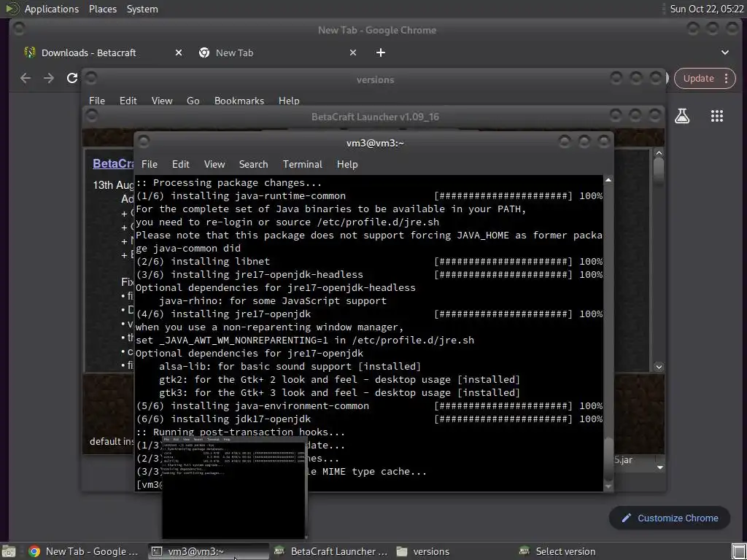Open the .jar version dropdown in launcher
This screenshot has height=560, width=747.
659,467
